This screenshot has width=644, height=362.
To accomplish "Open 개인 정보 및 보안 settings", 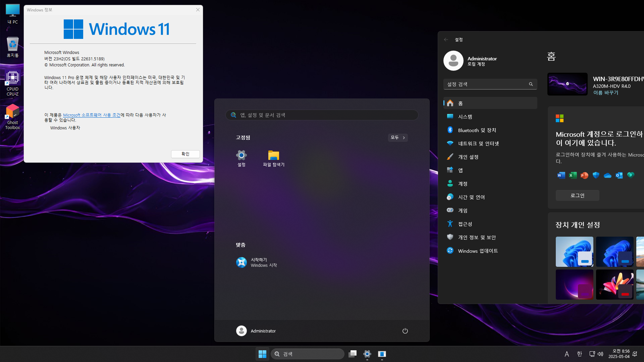I will tap(490, 237).
